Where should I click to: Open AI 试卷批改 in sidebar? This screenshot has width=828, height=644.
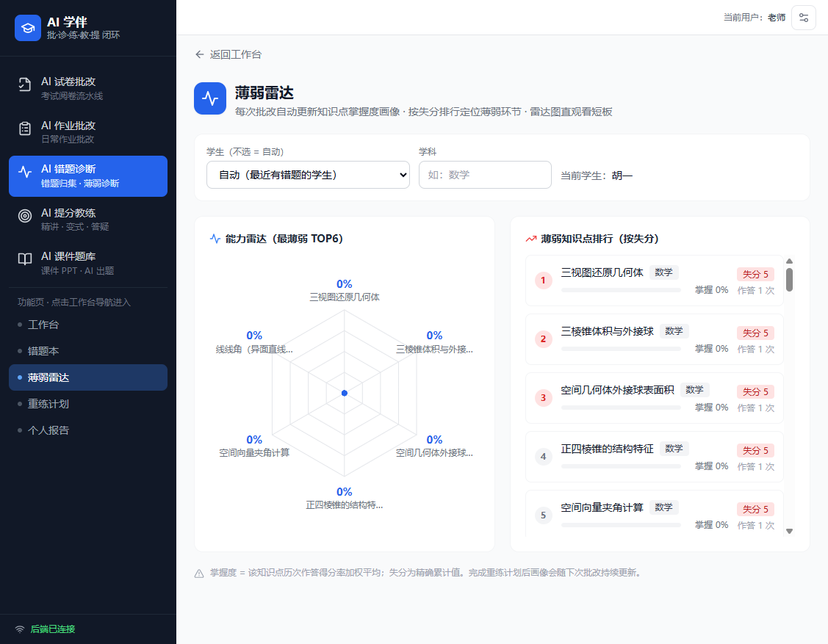(x=88, y=88)
